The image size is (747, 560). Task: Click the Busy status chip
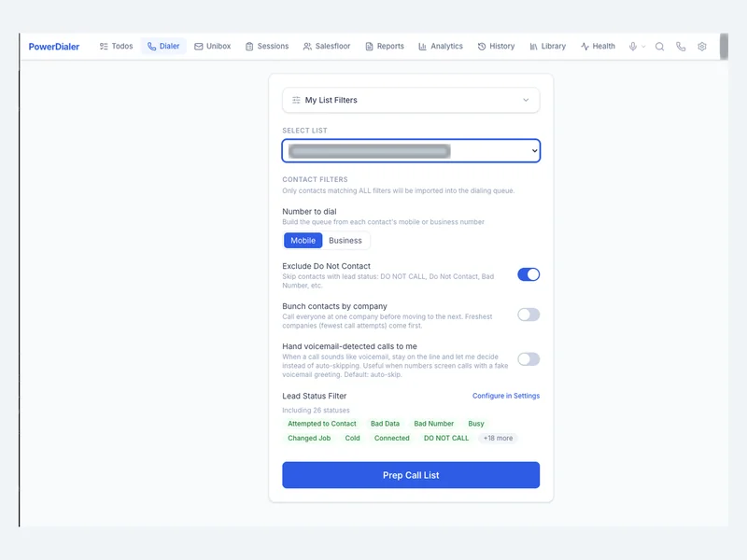tap(476, 424)
